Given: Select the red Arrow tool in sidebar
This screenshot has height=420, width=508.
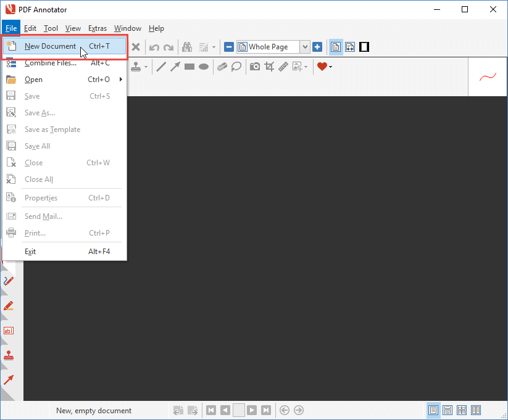Looking at the screenshot, I should click(x=9, y=380).
